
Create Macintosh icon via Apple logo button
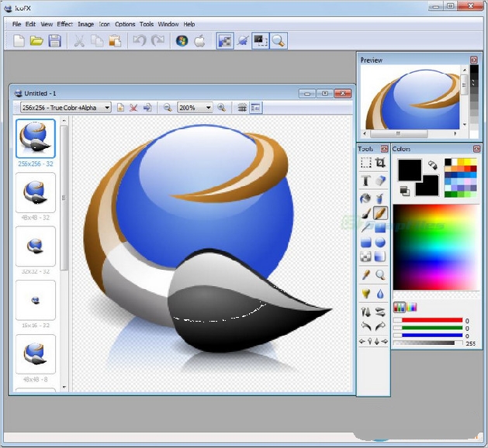(x=199, y=41)
